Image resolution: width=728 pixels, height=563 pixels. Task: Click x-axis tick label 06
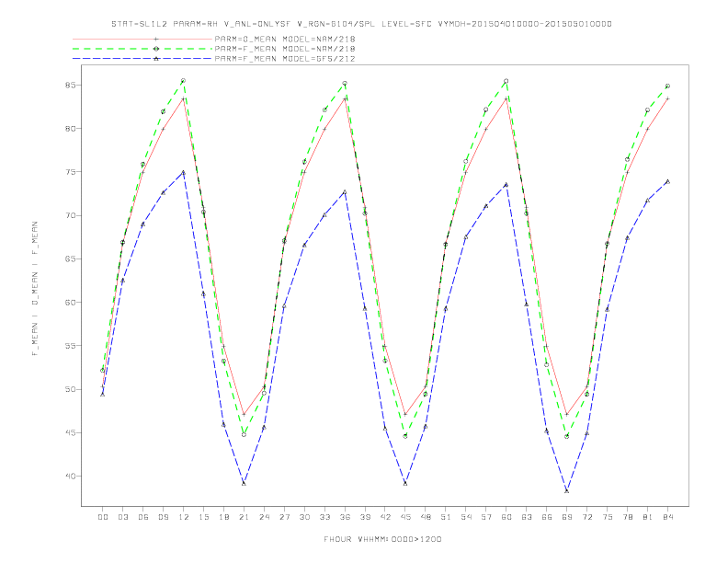click(x=143, y=517)
